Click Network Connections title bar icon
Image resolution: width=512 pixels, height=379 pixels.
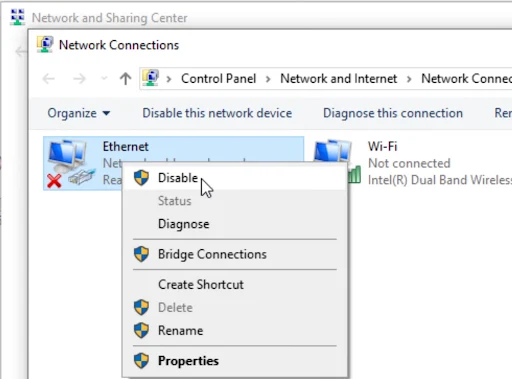tap(45, 44)
